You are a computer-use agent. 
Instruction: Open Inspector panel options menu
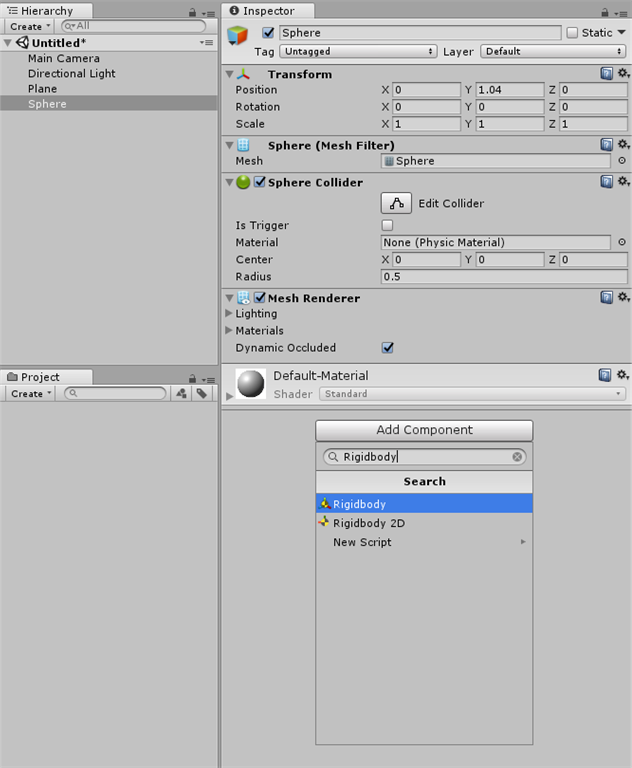click(x=621, y=14)
